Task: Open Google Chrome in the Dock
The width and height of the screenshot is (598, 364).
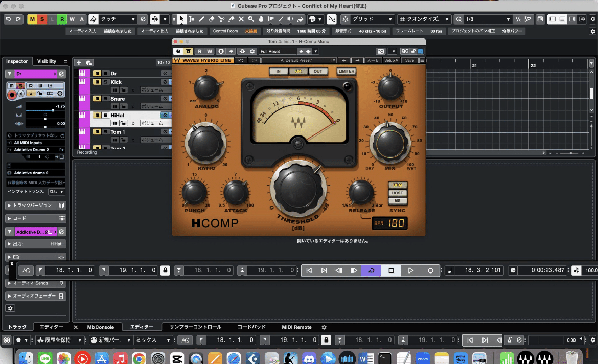Action: 139,359
